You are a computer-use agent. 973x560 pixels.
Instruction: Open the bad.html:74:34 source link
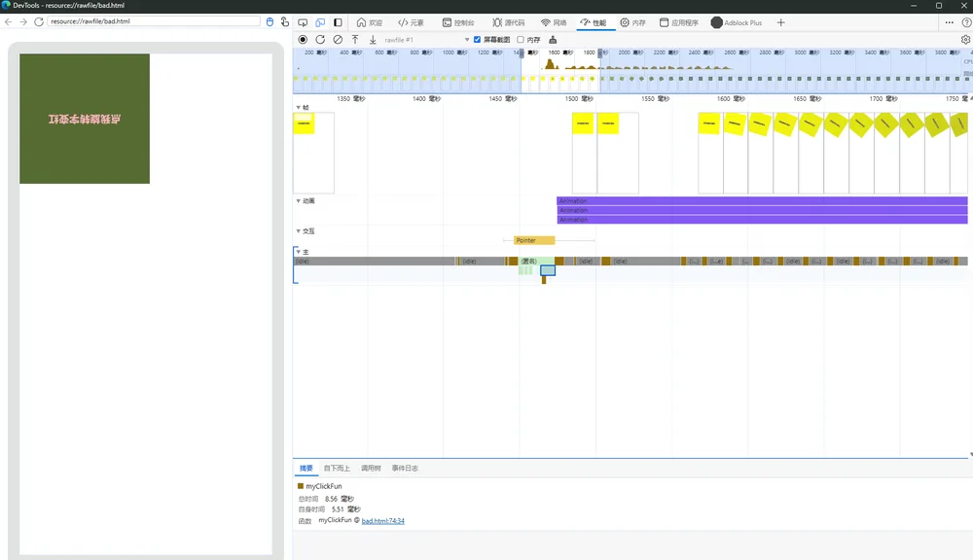coord(382,521)
